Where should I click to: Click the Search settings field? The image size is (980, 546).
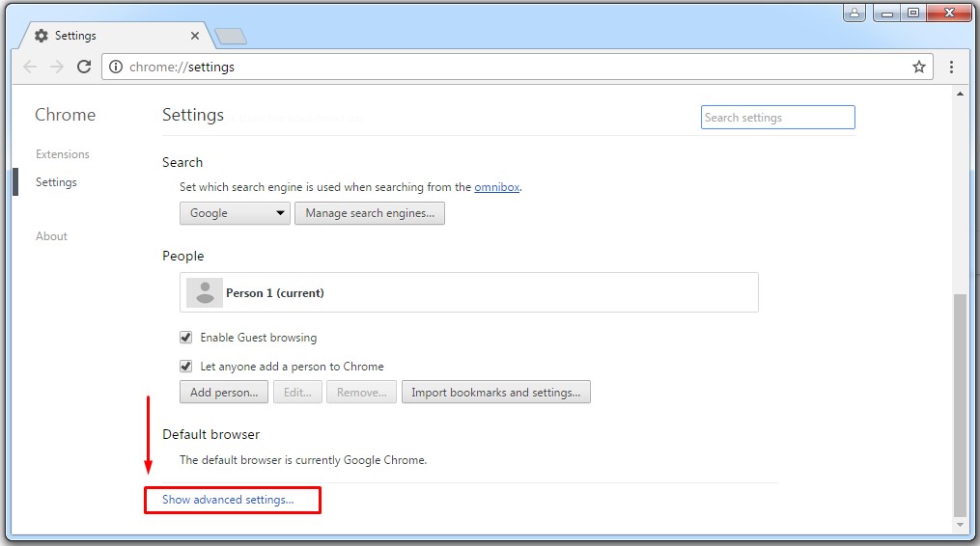coord(777,118)
